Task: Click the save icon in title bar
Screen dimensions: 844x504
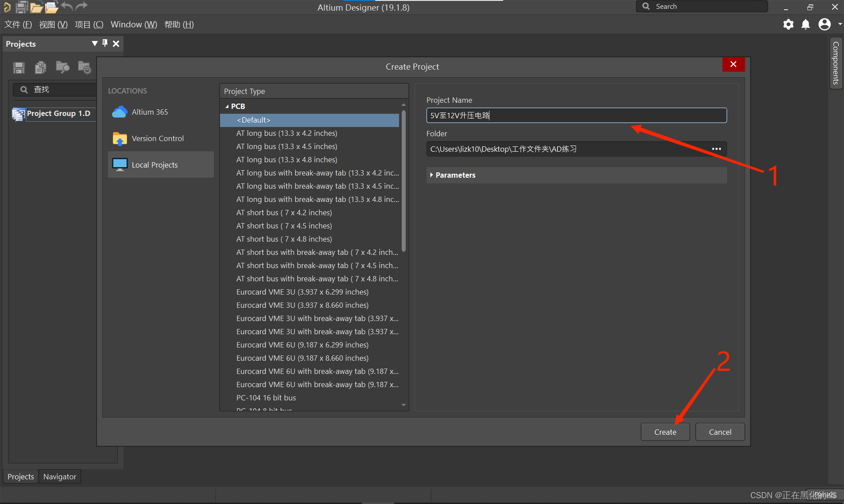Action: point(22,7)
